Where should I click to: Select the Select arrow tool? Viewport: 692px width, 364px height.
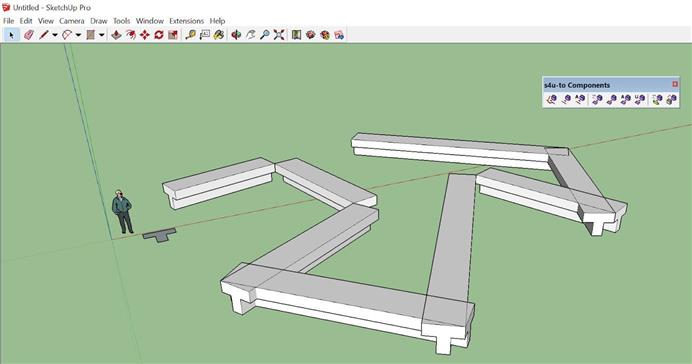pos(11,35)
